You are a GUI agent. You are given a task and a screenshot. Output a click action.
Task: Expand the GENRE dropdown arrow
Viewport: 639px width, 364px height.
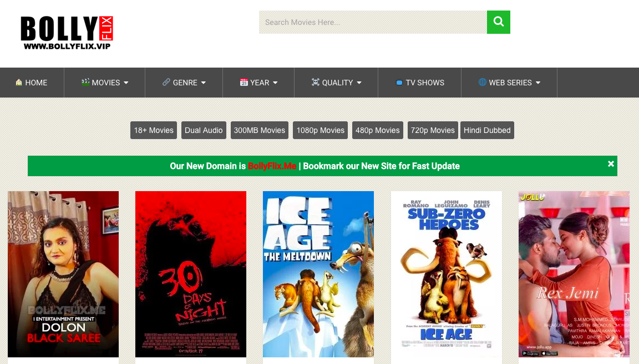[204, 83]
